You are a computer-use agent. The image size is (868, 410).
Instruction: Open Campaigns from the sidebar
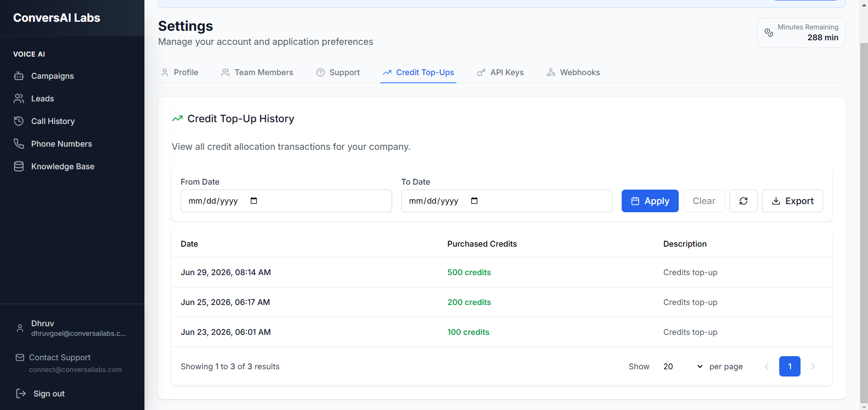click(x=52, y=76)
